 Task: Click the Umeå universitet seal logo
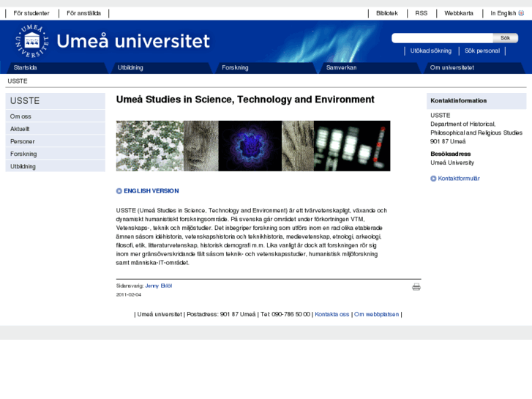[32, 41]
